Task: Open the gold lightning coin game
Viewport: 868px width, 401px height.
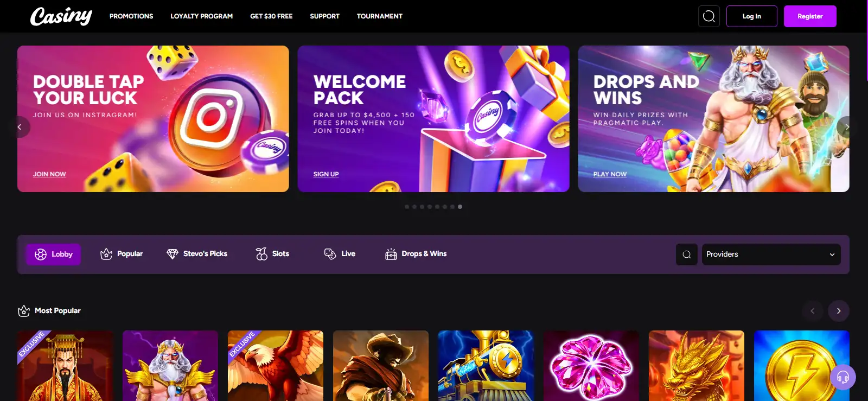Action: point(802,366)
